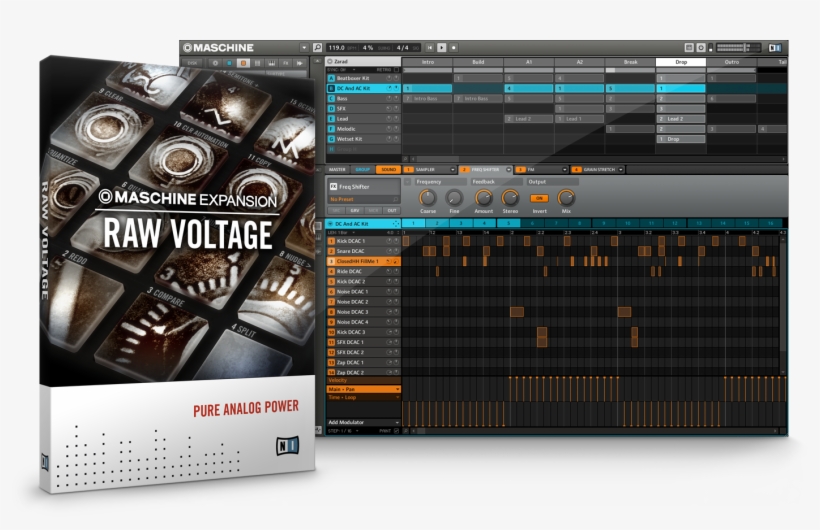The height and width of the screenshot is (530, 820).
Task: Select the A1 scene
Action: 529,62
